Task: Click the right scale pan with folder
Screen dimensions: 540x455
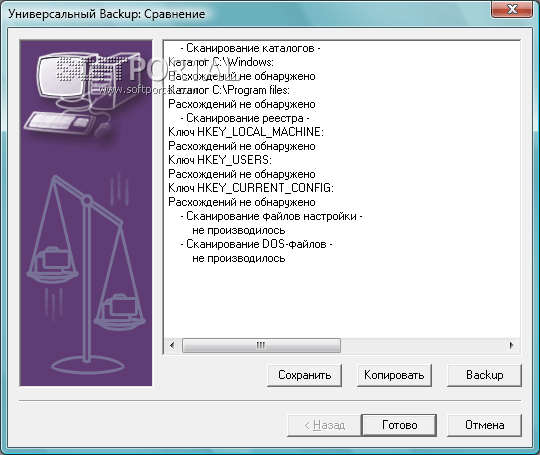Action: pyautogui.click(x=120, y=313)
